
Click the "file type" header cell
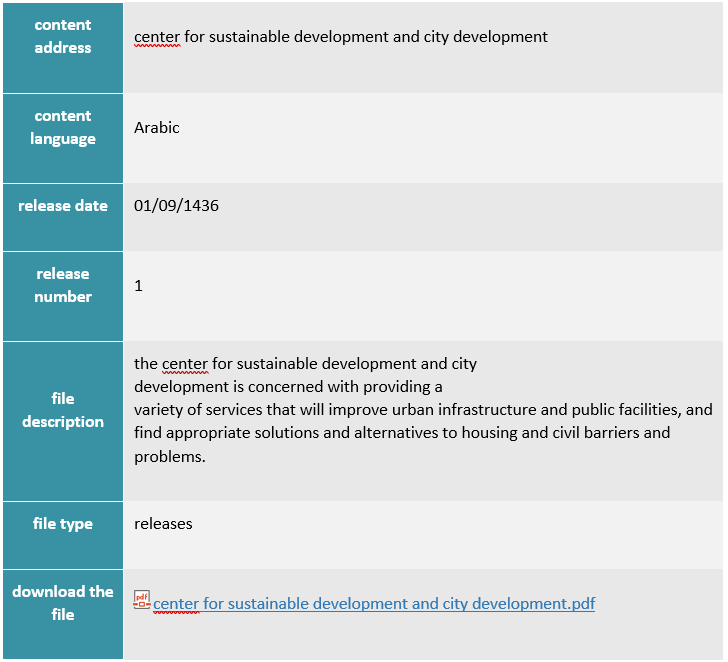click(x=62, y=524)
